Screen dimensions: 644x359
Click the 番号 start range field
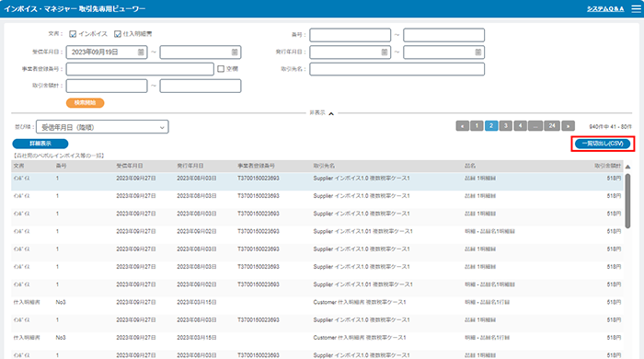(350, 35)
